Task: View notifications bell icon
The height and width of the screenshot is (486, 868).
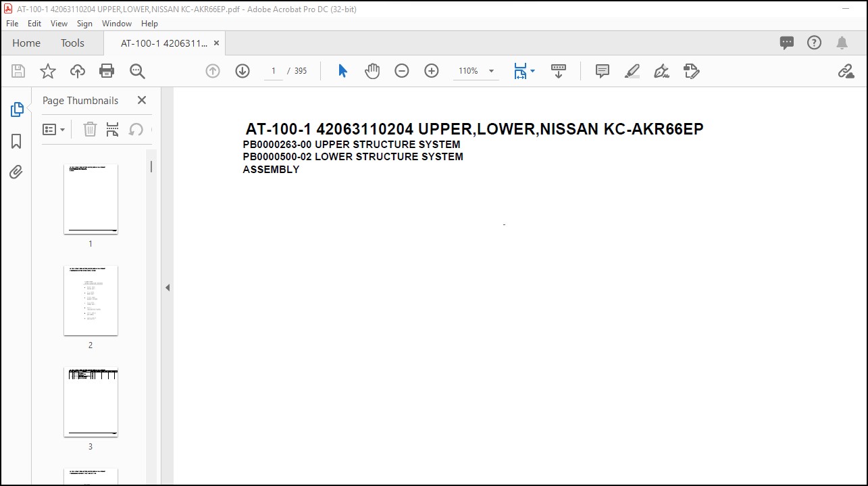Action: 842,43
